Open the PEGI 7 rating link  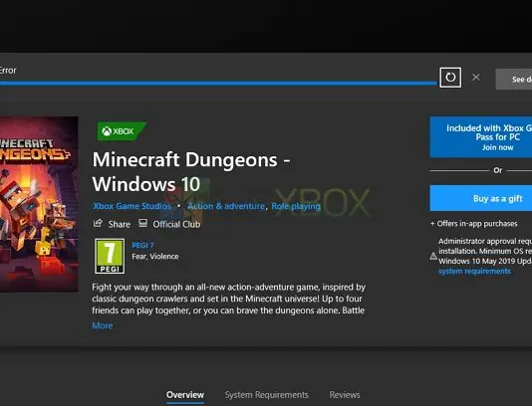[x=142, y=245]
